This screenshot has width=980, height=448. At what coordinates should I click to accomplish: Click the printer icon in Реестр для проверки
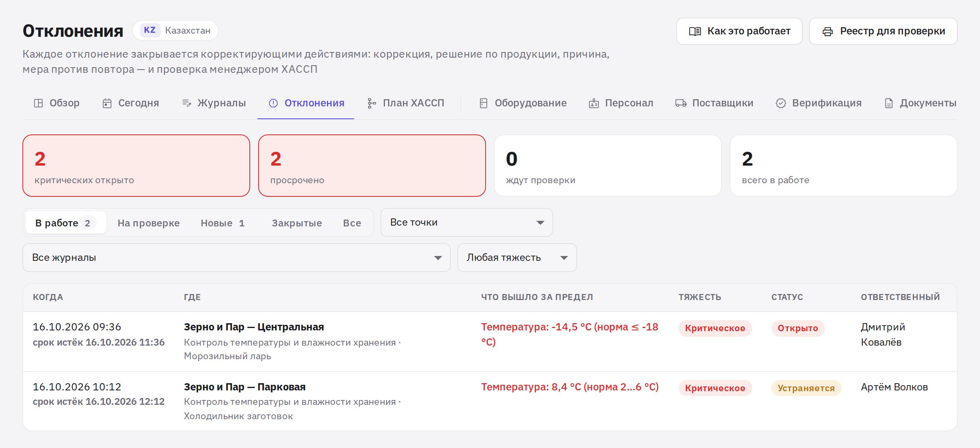828,31
